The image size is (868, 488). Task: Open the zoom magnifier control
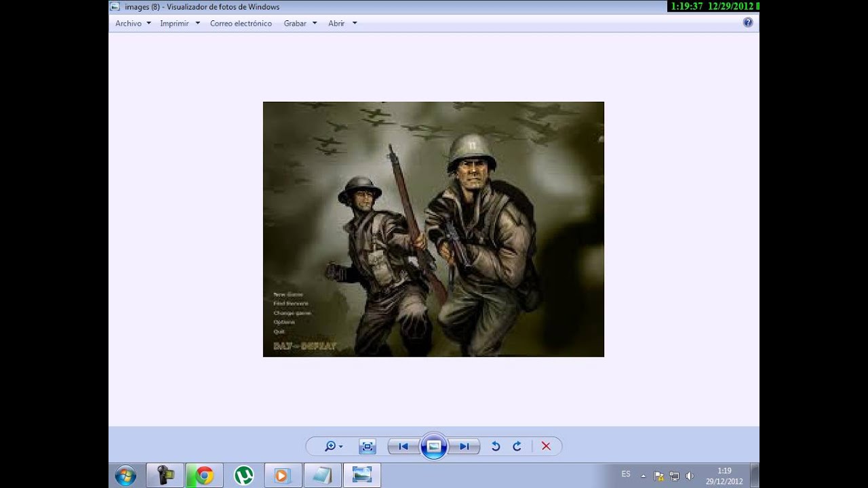click(330, 446)
